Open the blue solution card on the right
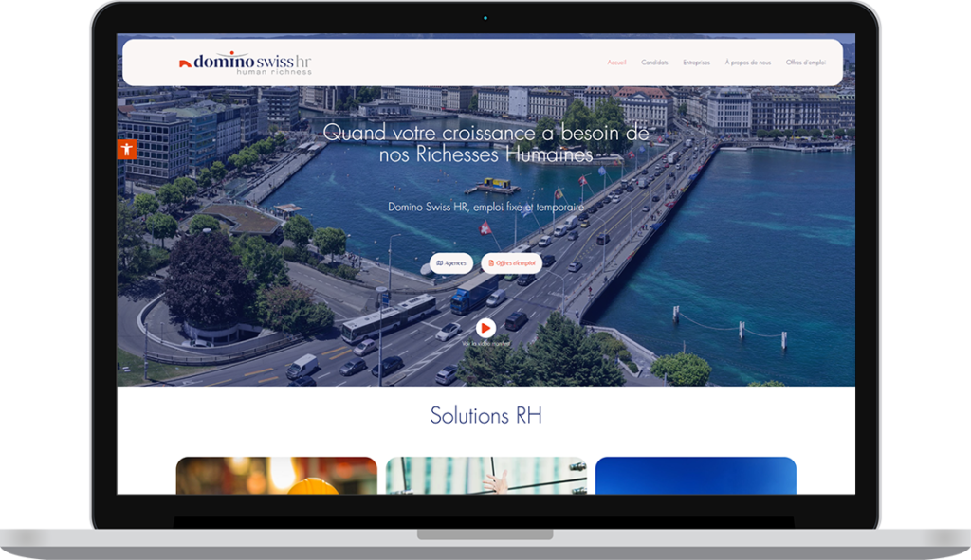Screen dimensions: 971x560 coord(695,475)
